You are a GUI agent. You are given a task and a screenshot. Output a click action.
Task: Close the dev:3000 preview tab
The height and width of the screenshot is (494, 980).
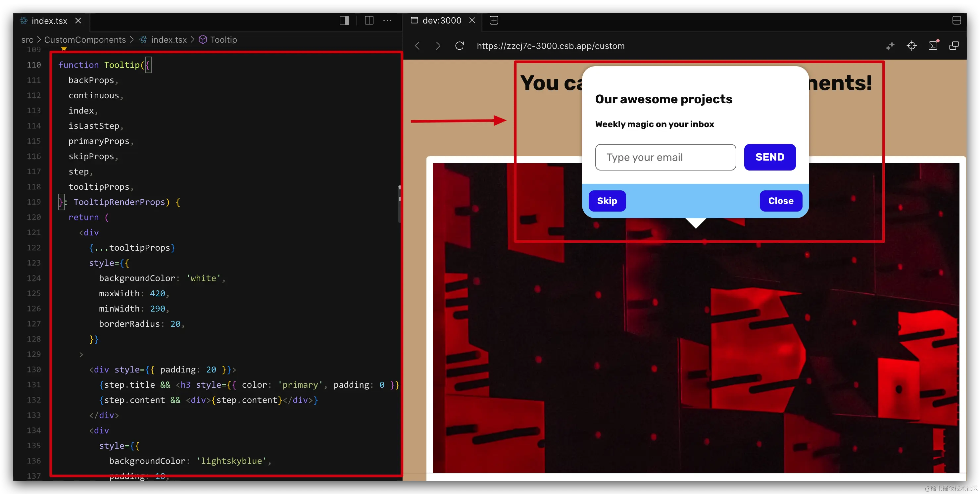[x=472, y=20]
